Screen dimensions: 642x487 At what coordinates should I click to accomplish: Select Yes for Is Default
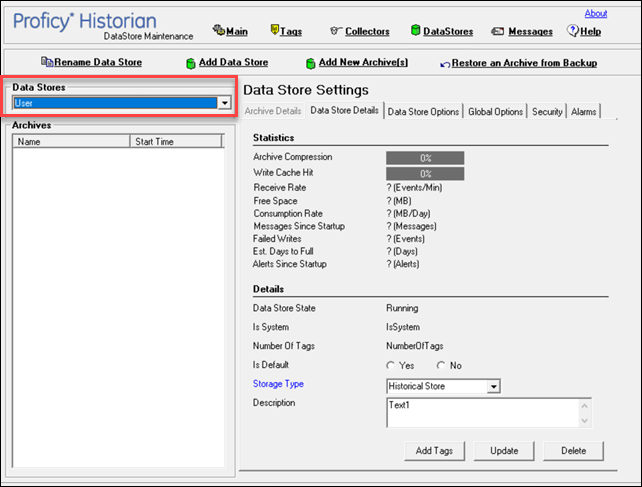391,365
